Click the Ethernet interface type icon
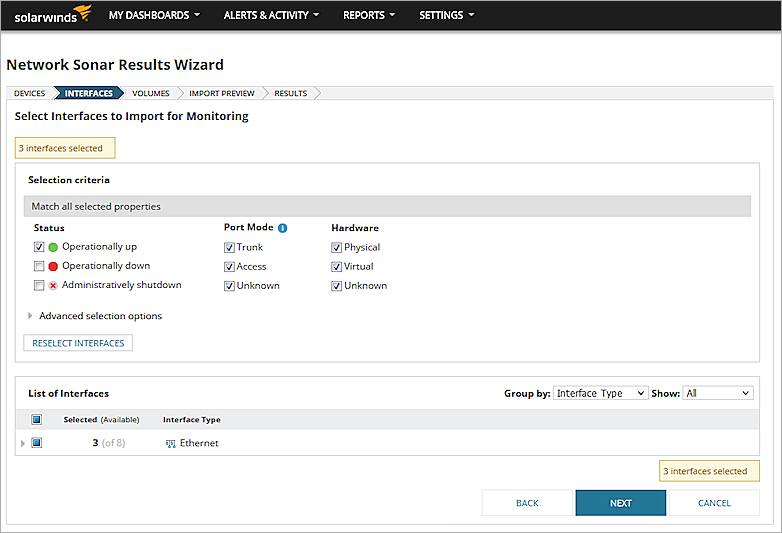782x533 pixels. 170,443
